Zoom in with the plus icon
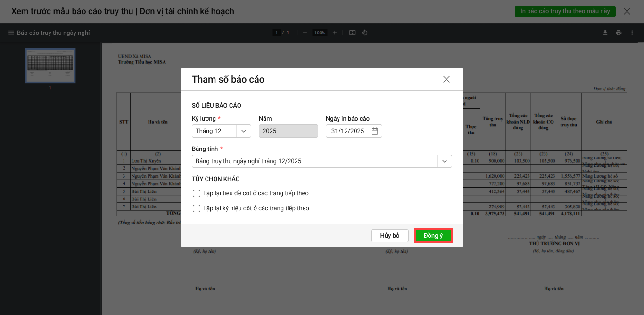The height and width of the screenshot is (315, 644). (x=335, y=33)
